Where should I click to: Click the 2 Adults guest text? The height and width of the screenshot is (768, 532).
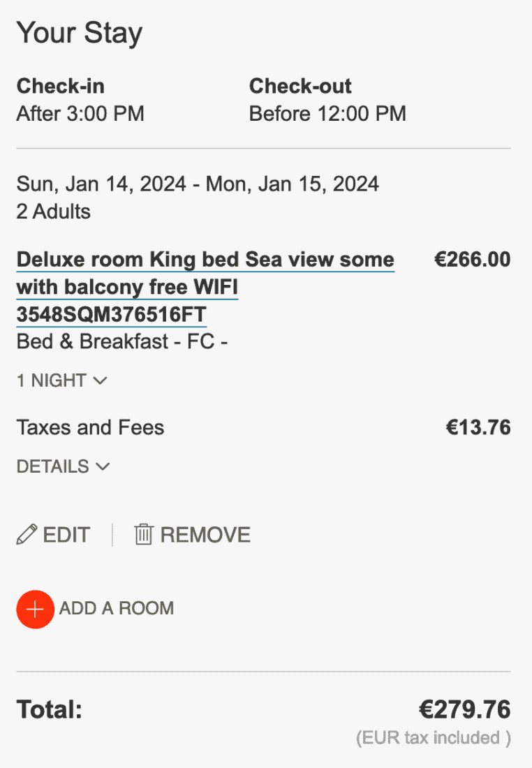click(54, 211)
